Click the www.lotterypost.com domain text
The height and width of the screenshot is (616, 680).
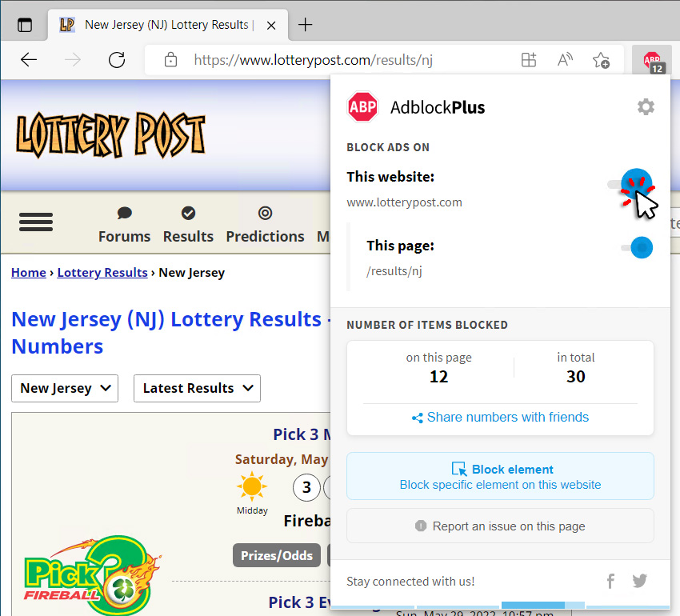click(x=404, y=202)
